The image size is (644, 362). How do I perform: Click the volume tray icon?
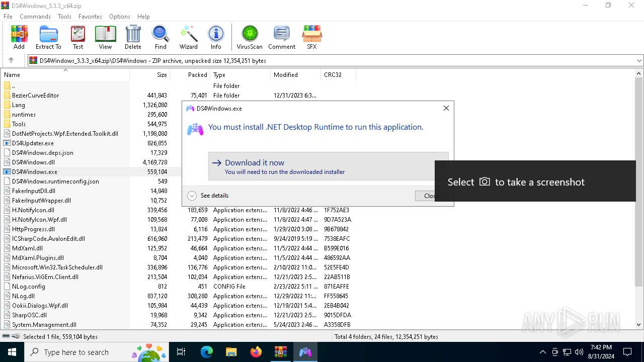[x=579, y=352]
